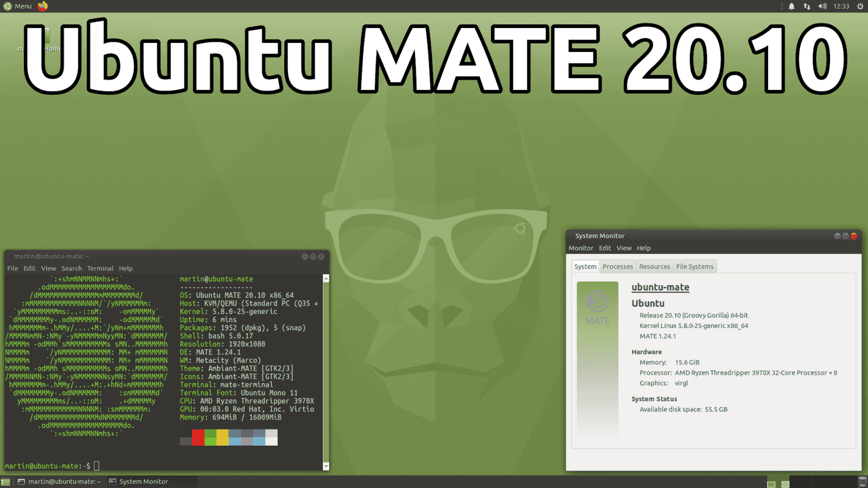Click the green neofetch color block
This screenshot has width=868, height=488.
(210, 437)
